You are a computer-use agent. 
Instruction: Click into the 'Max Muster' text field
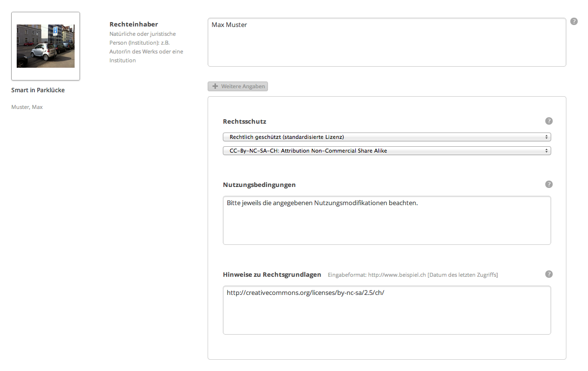(x=386, y=42)
